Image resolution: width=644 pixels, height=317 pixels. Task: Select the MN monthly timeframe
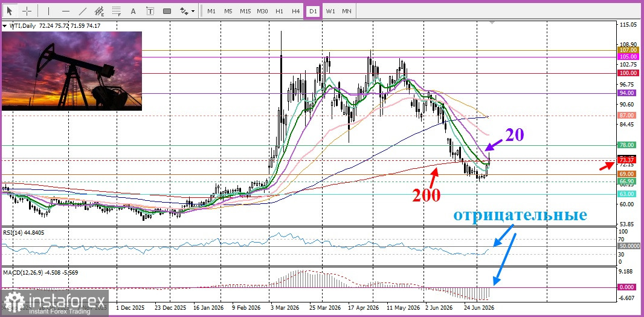coord(347,11)
